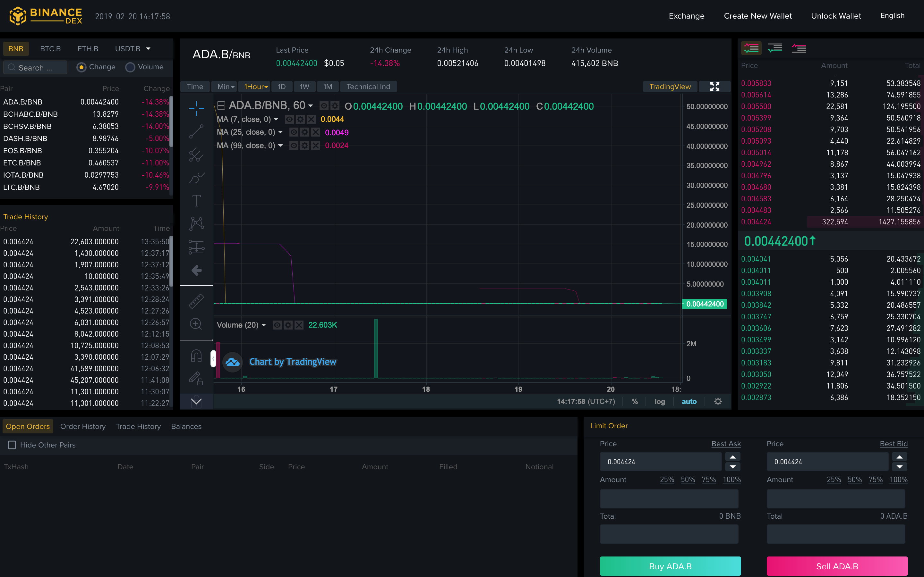Open the 1Hour interval dropdown
924x577 pixels.
click(x=256, y=87)
